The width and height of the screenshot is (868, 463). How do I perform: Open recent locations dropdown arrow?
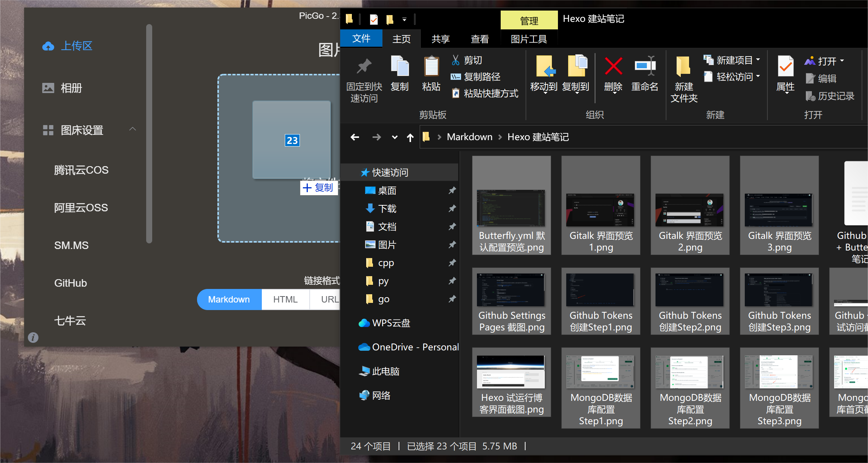[394, 138]
